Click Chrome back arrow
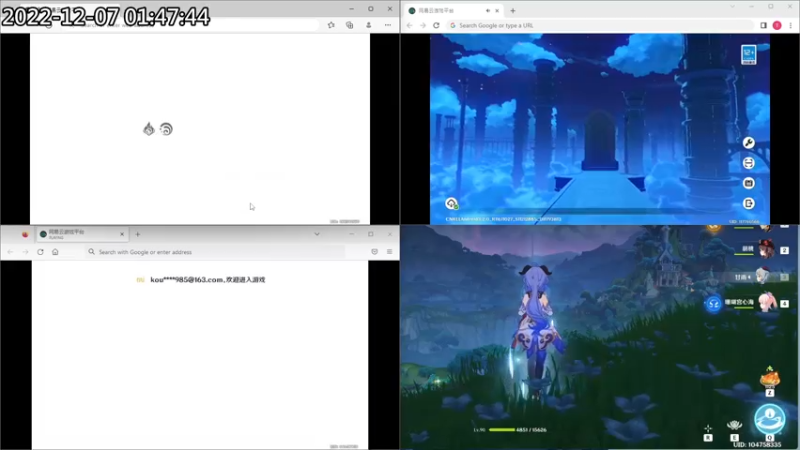800x450 pixels. pos(409,25)
